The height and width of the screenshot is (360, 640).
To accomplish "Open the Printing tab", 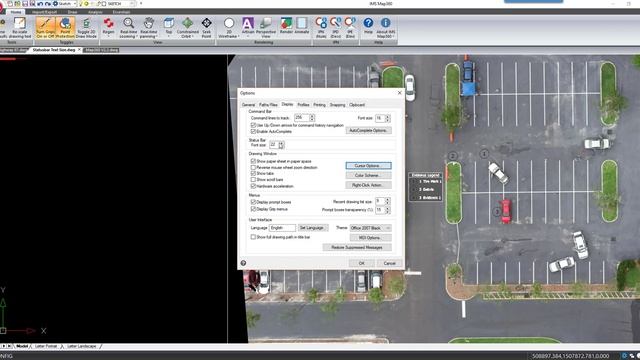I will [x=319, y=105].
